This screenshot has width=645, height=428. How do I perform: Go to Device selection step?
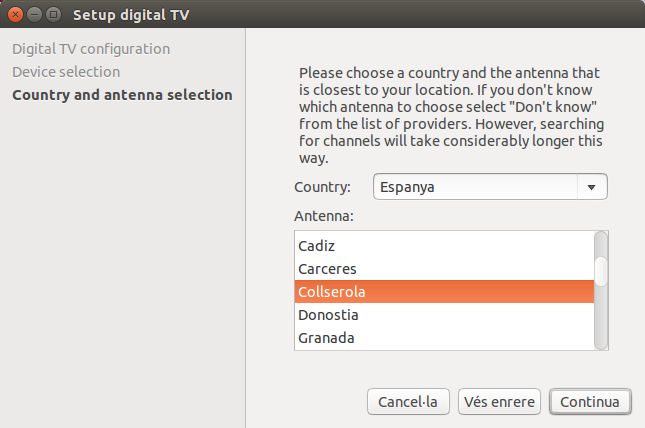pyautogui.click(x=66, y=72)
